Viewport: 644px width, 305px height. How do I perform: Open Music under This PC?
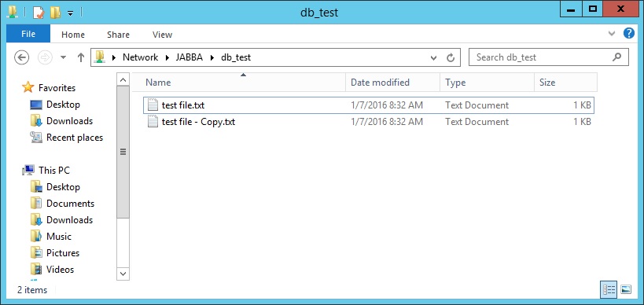[59, 237]
